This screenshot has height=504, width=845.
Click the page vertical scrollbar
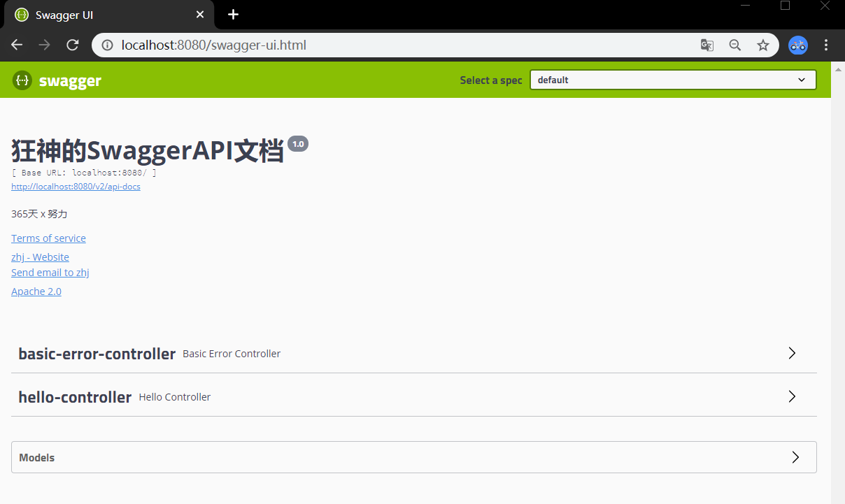pos(838,282)
